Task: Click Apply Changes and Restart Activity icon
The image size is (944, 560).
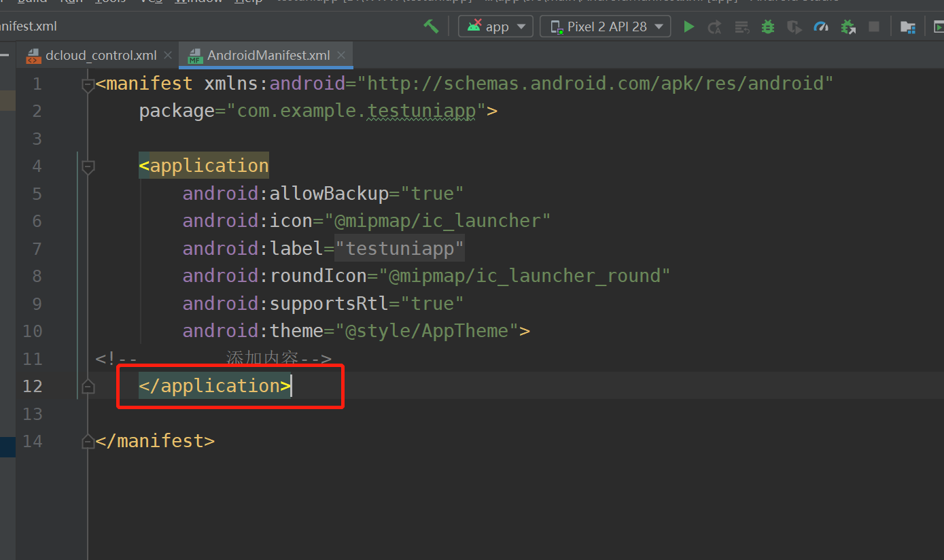Action: (714, 27)
